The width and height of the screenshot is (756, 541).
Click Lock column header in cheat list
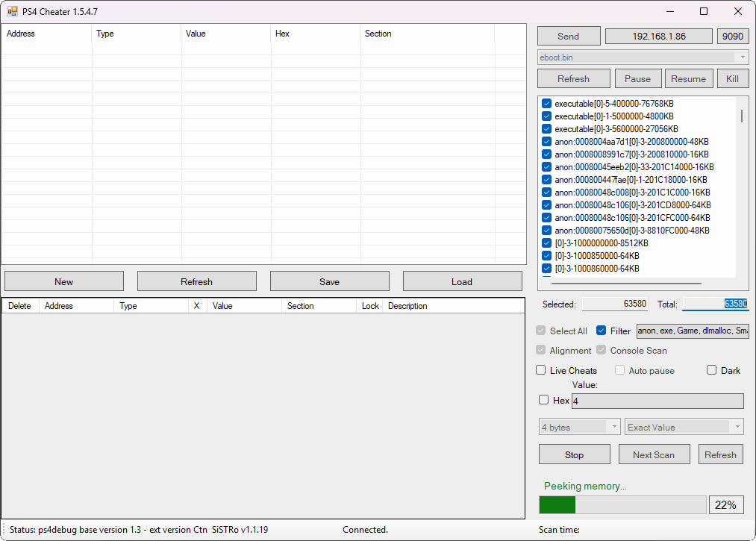pyautogui.click(x=370, y=306)
